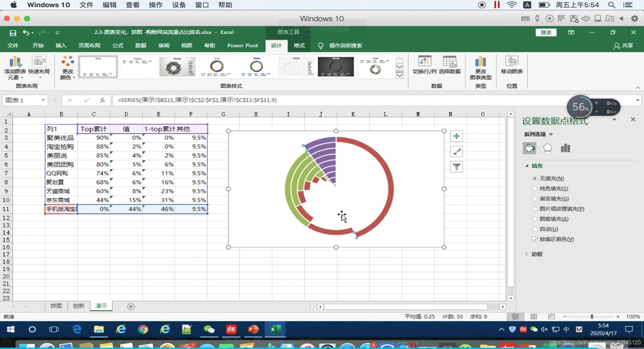Switch to the 创新 sheet tab
Viewport: 644px width, 349px height.
[78, 306]
